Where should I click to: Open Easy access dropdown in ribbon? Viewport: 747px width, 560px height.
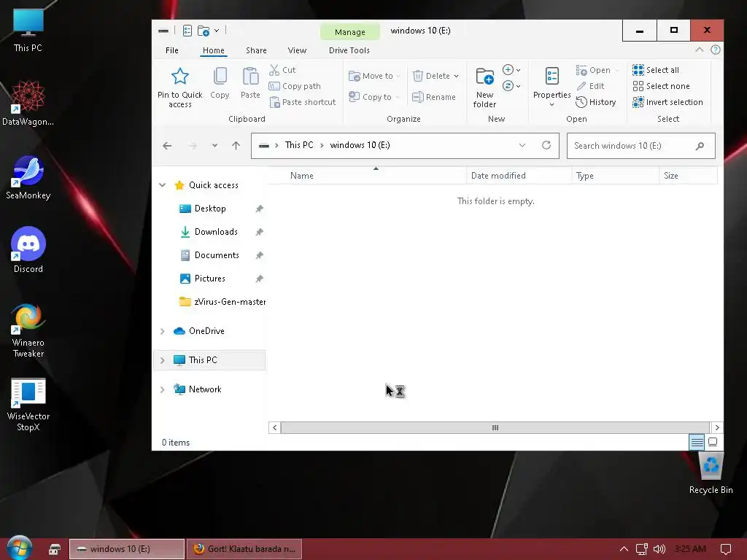click(x=512, y=86)
